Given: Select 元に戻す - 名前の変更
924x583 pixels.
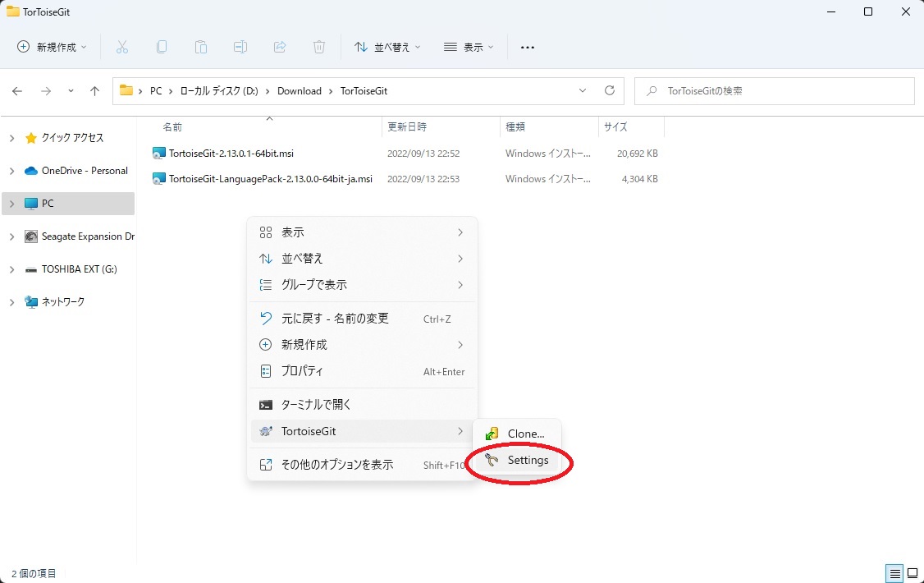Looking at the screenshot, I should tap(363, 319).
